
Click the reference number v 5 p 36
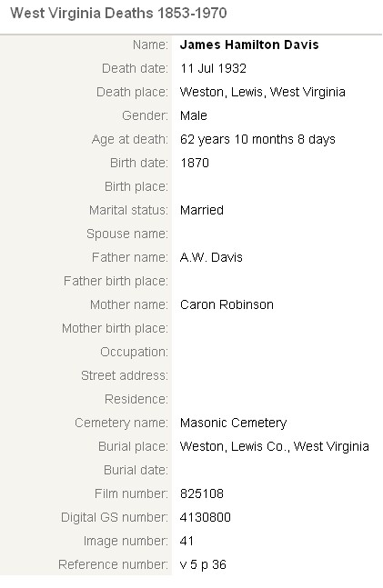click(x=203, y=564)
